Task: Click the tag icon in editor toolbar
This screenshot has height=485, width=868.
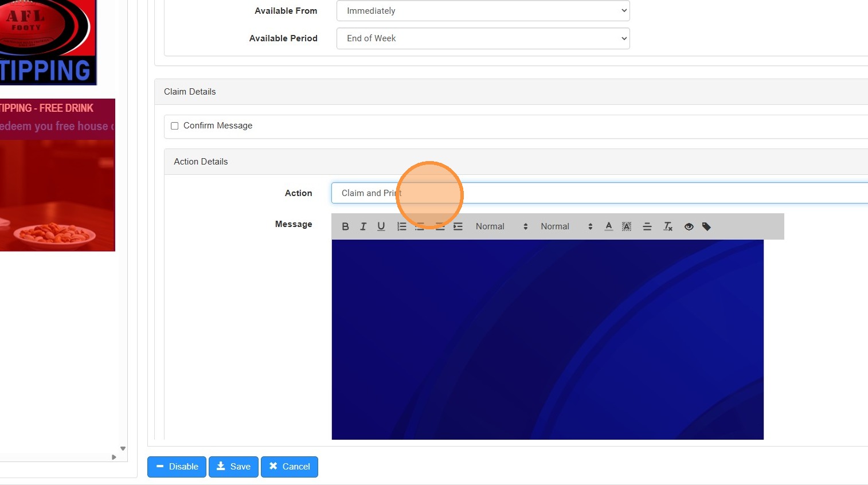Action: coord(706,226)
